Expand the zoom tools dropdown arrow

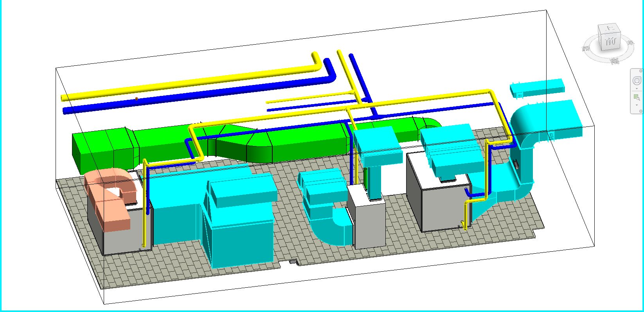point(637,105)
